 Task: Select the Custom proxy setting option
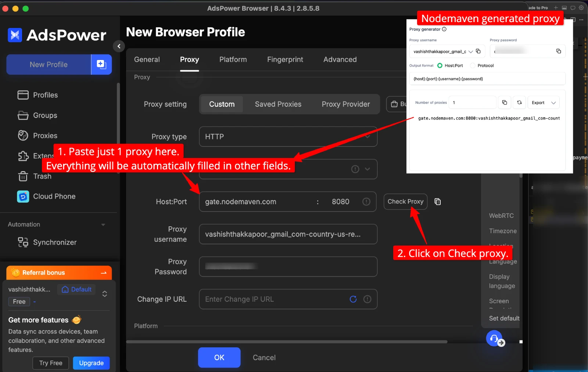[x=222, y=104]
